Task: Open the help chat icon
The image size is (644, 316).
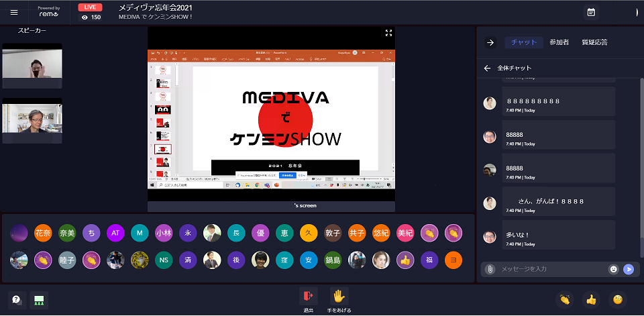Action: (17, 300)
